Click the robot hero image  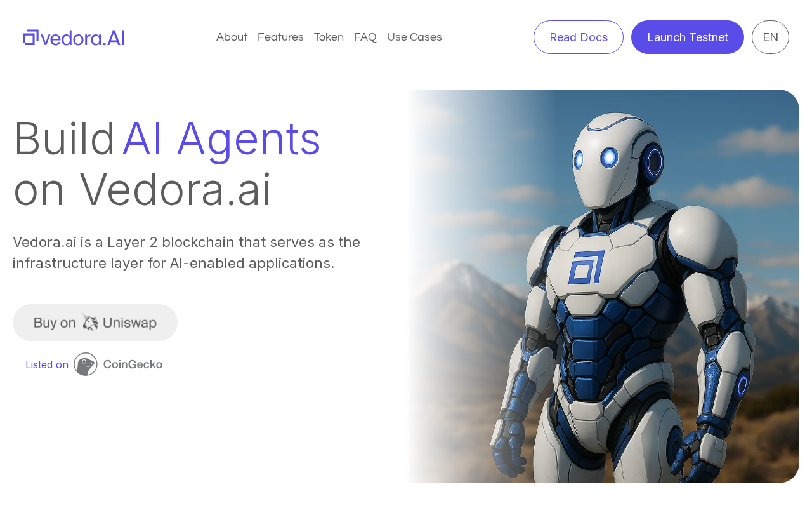603,286
